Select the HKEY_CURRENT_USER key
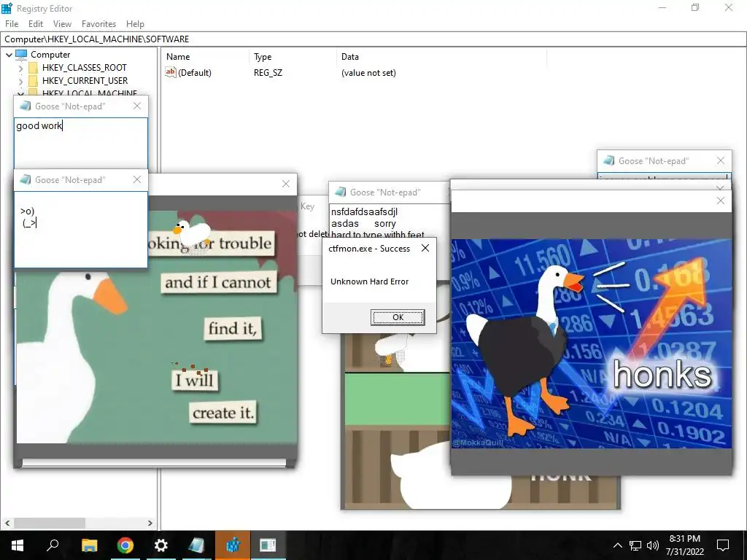 click(x=85, y=81)
